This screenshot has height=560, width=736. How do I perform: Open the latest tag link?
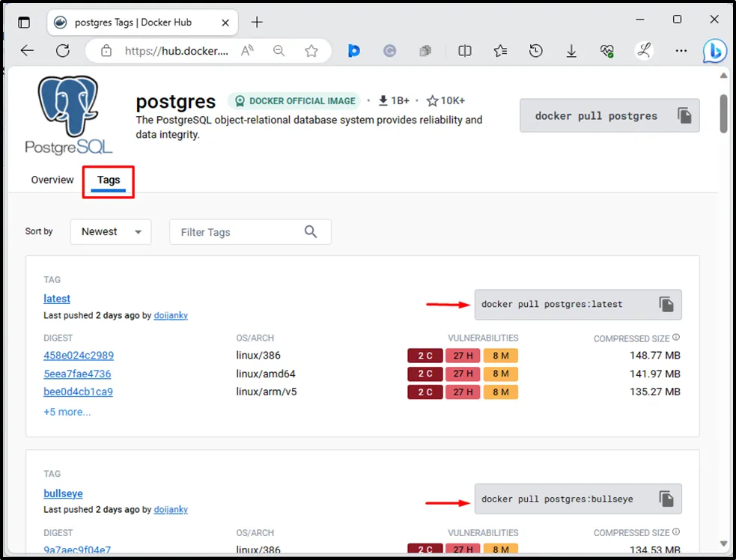click(x=57, y=299)
